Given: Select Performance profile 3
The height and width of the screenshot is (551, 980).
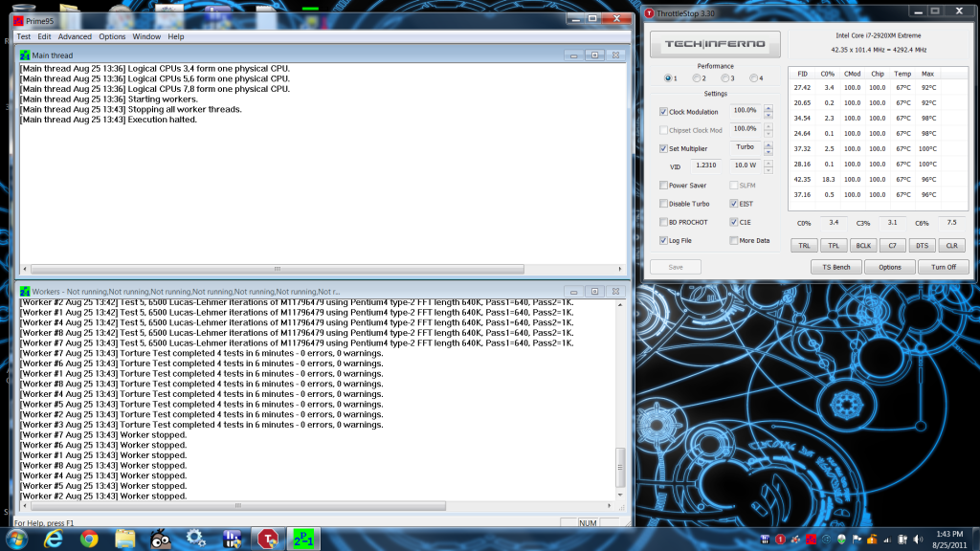Looking at the screenshot, I should click(x=725, y=78).
